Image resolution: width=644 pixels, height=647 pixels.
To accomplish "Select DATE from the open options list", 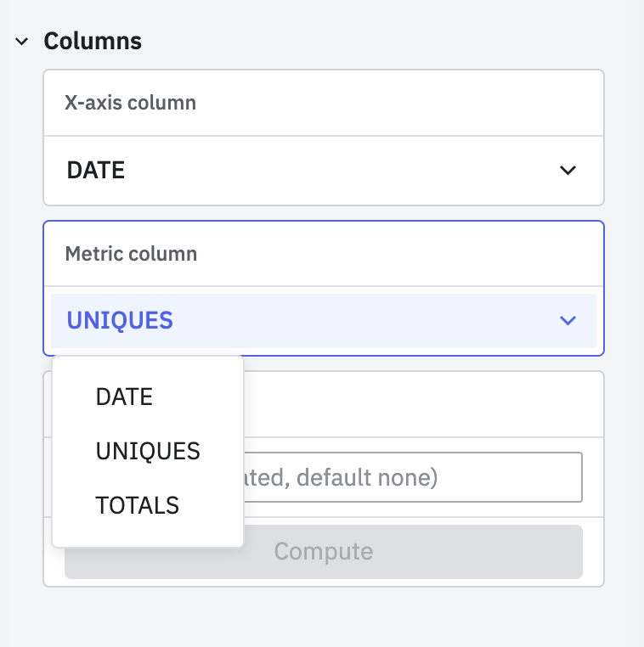I will [x=124, y=397].
